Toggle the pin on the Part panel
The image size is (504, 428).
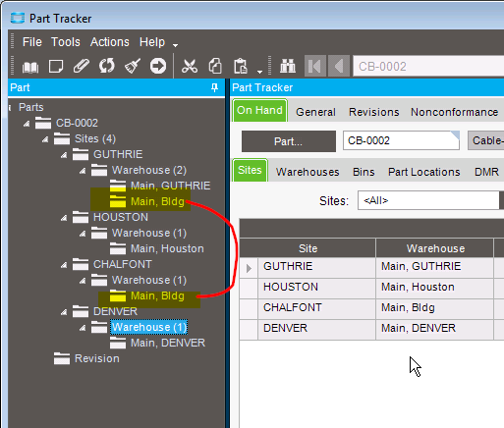tap(214, 87)
